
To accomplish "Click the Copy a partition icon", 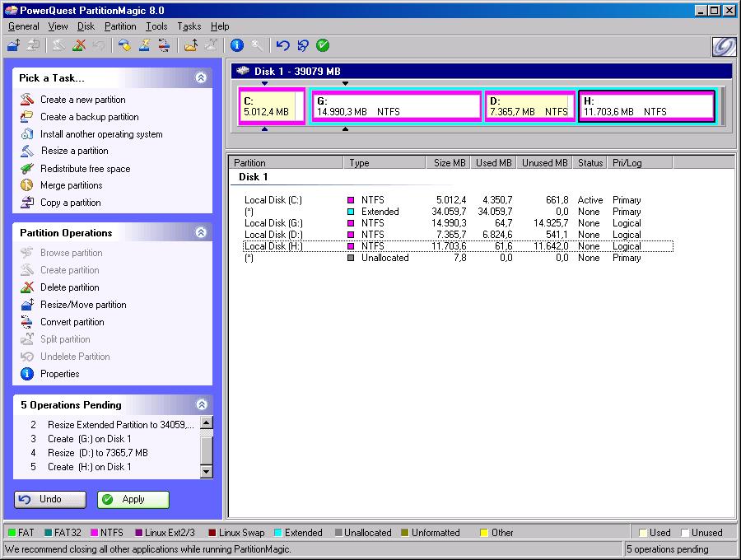I will [x=27, y=203].
